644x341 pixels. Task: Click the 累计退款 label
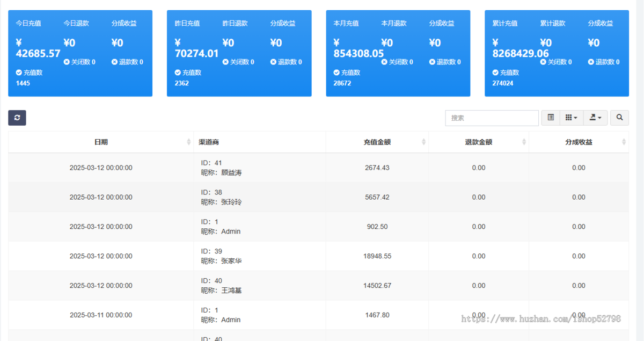(x=553, y=23)
